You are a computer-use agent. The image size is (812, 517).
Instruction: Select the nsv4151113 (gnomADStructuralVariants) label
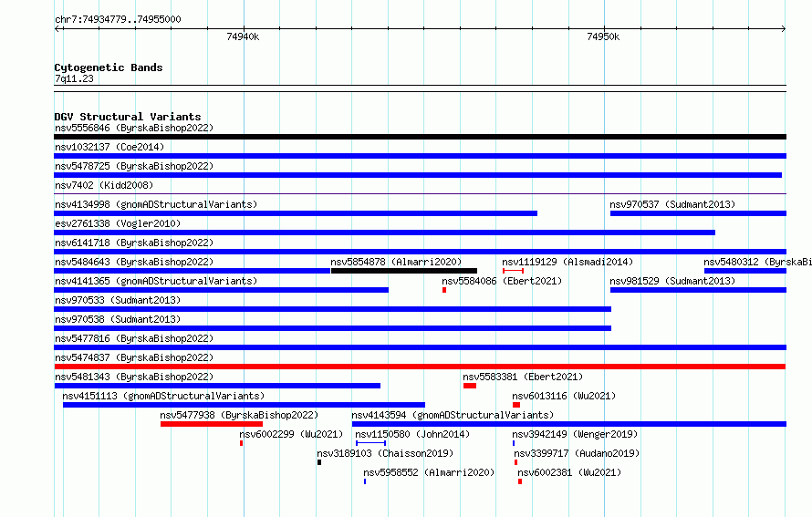163,396
